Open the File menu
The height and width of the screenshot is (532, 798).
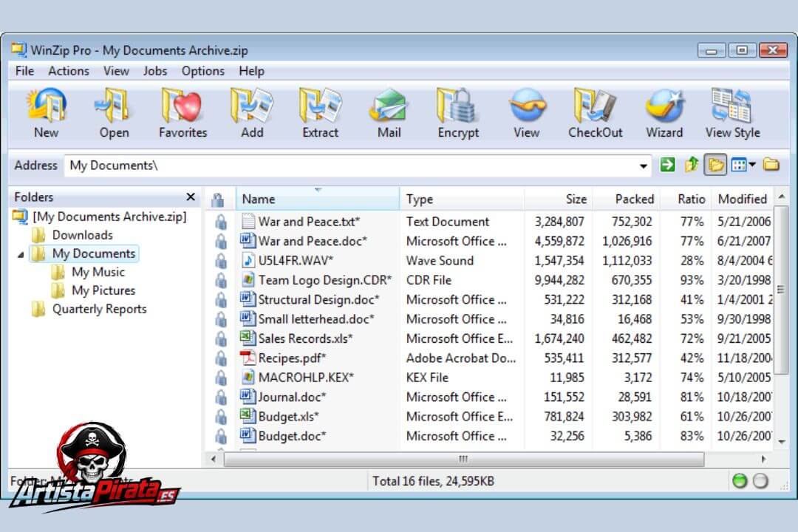[x=24, y=71]
